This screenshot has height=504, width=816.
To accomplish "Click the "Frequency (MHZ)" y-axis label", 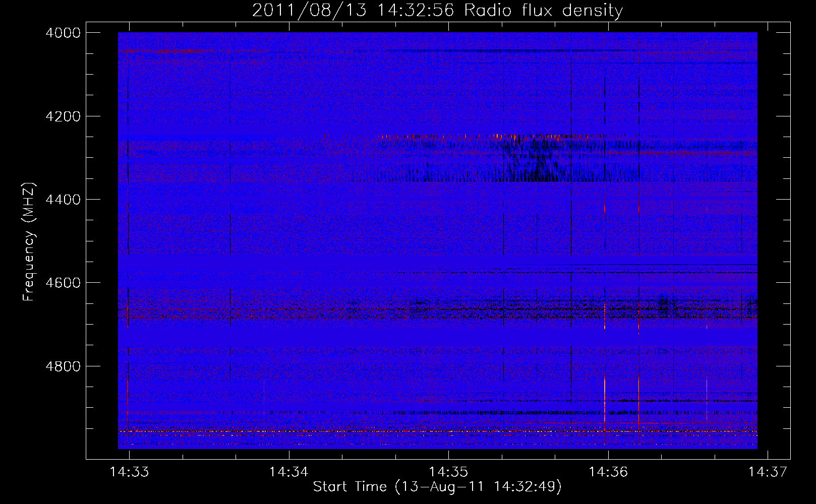I will tap(29, 242).
